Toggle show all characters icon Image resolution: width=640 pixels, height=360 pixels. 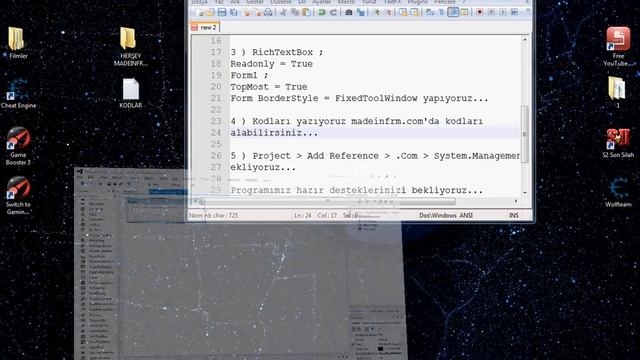pos(441,12)
